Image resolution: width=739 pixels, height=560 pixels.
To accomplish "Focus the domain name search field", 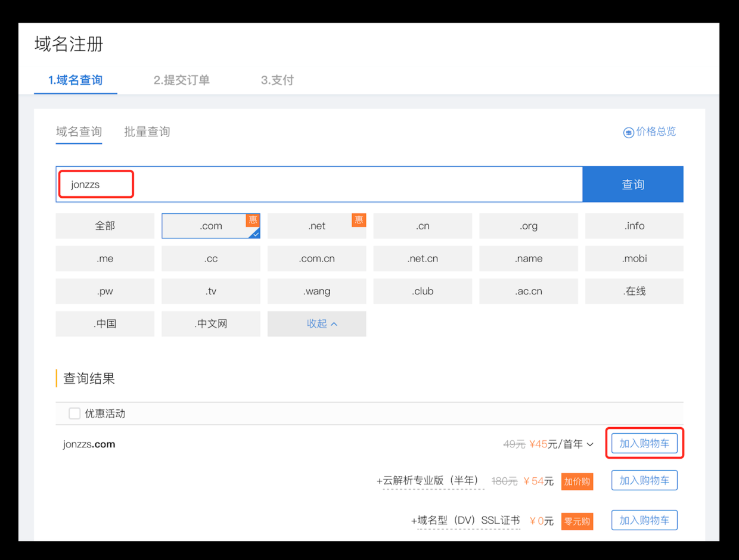I will (x=319, y=185).
